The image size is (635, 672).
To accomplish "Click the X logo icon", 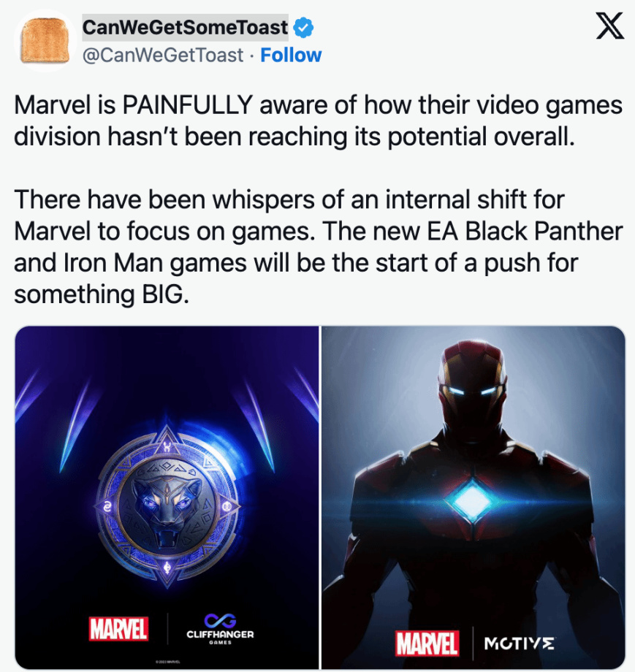I will point(609,26).
